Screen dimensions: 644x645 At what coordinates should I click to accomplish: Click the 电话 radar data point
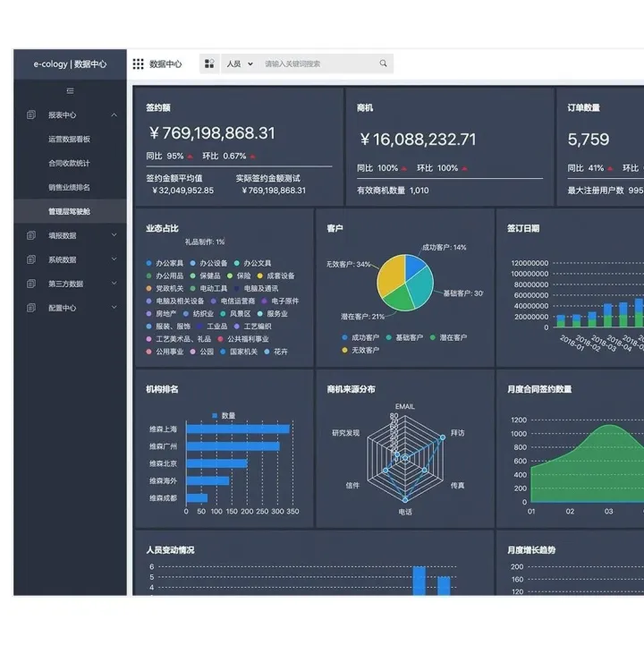point(405,500)
